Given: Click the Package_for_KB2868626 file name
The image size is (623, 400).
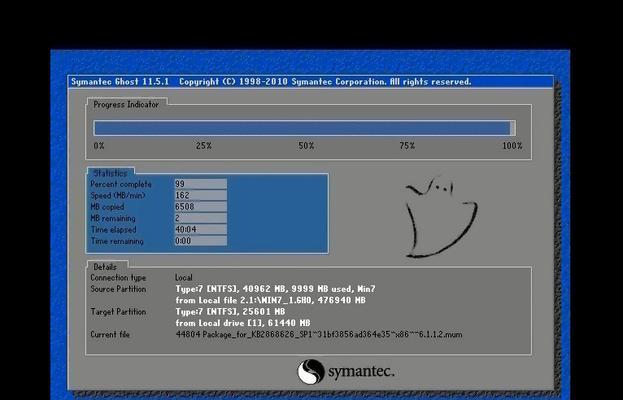Looking at the screenshot, I should pyautogui.click(x=319, y=334).
